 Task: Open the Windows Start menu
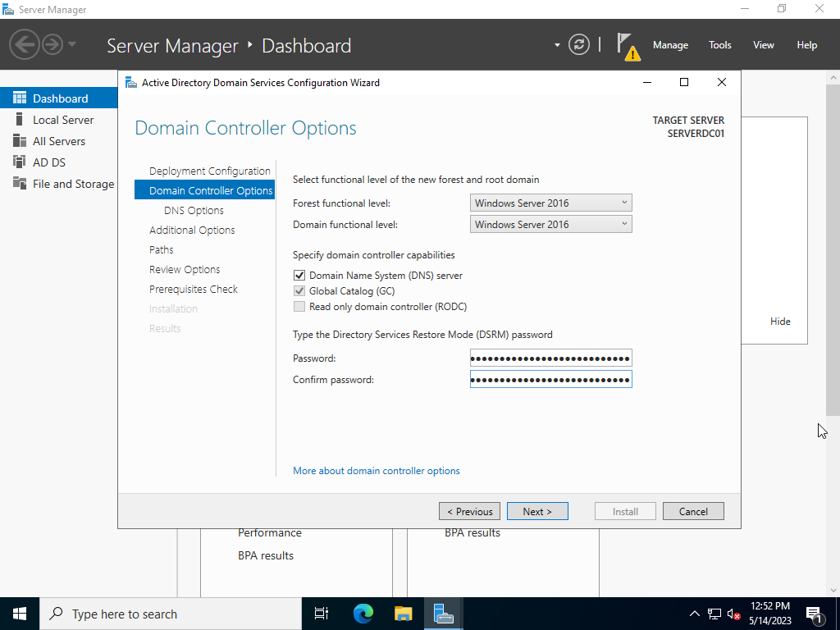(x=20, y=614)
